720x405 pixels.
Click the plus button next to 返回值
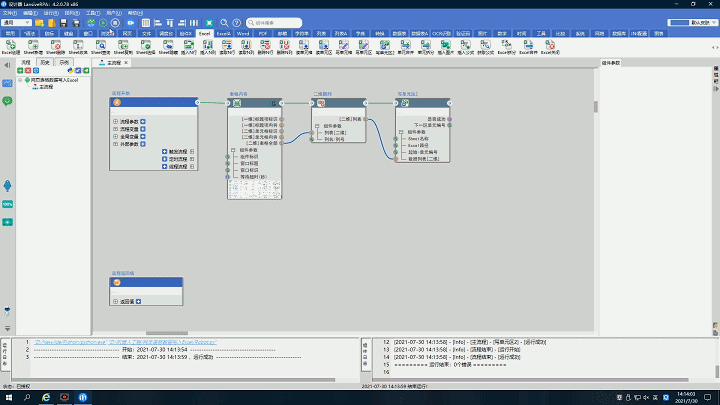138,302
